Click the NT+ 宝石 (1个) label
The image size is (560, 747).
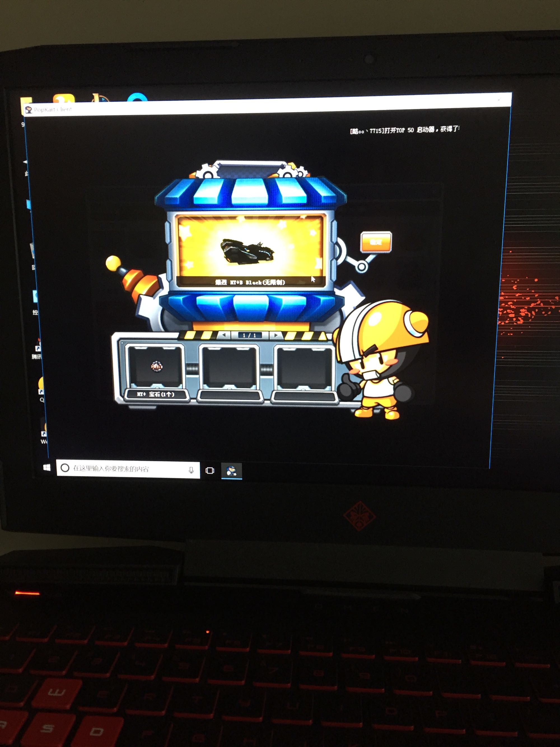(156, 394)
